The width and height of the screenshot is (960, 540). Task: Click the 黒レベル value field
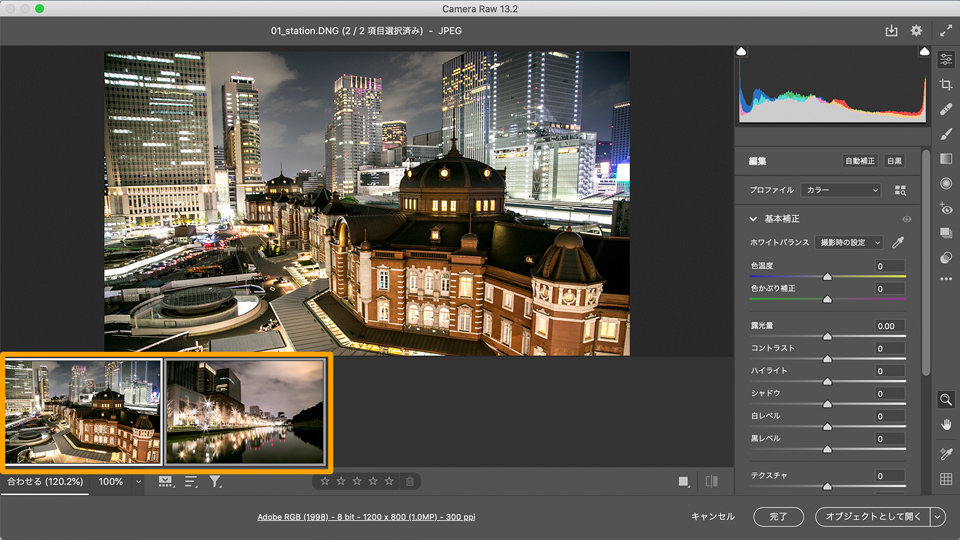coord(890,439)
